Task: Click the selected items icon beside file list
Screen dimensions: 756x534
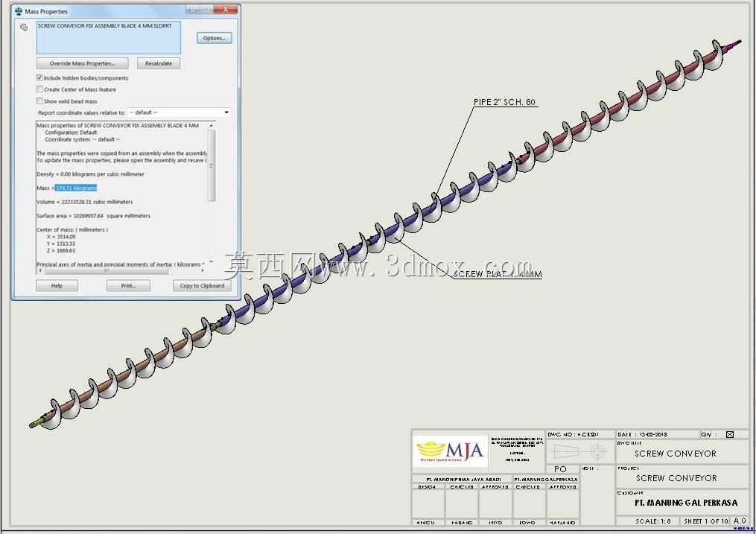Action: [x=24, y=28]
